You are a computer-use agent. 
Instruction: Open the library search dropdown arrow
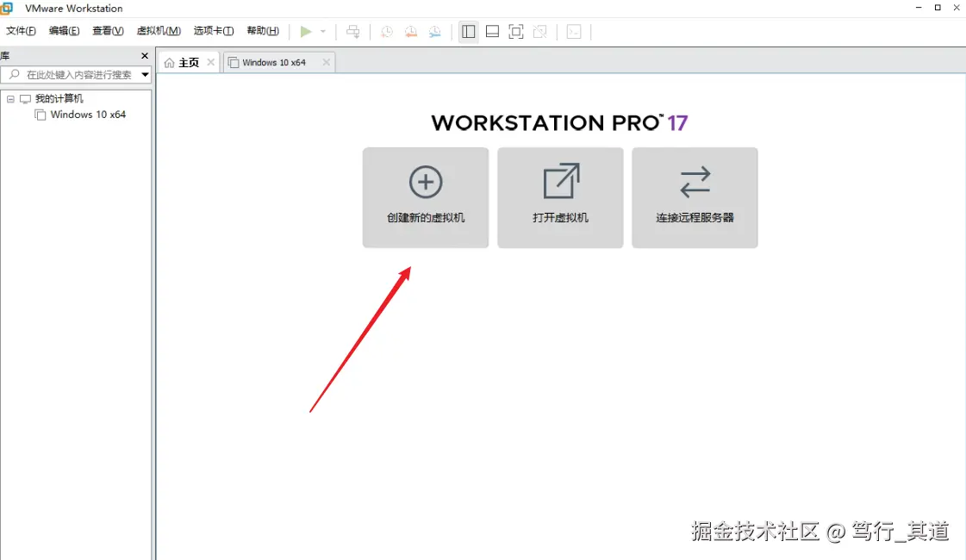[146, 75]
